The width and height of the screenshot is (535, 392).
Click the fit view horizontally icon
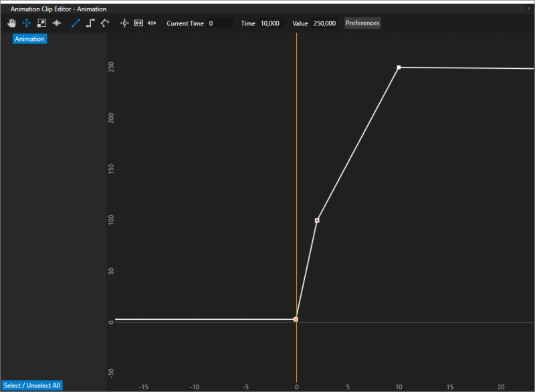pos(138,23)
